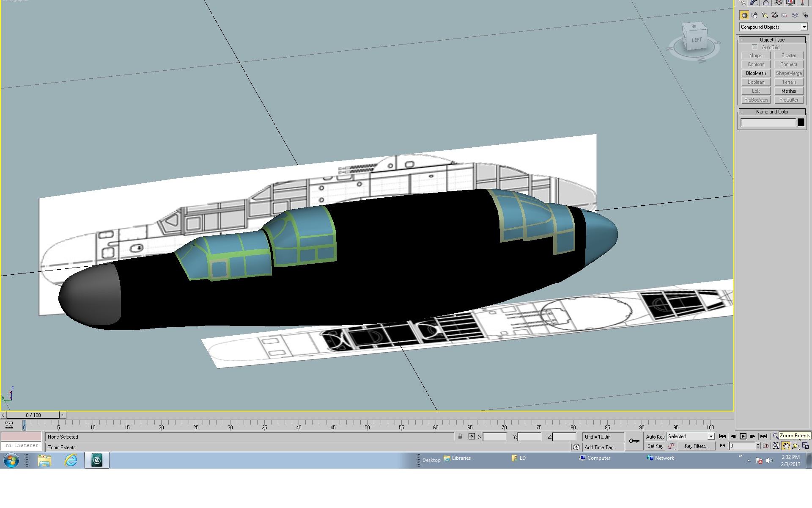
Task: Collapse the Object Type rollout
Action: [x=772, y=40]
